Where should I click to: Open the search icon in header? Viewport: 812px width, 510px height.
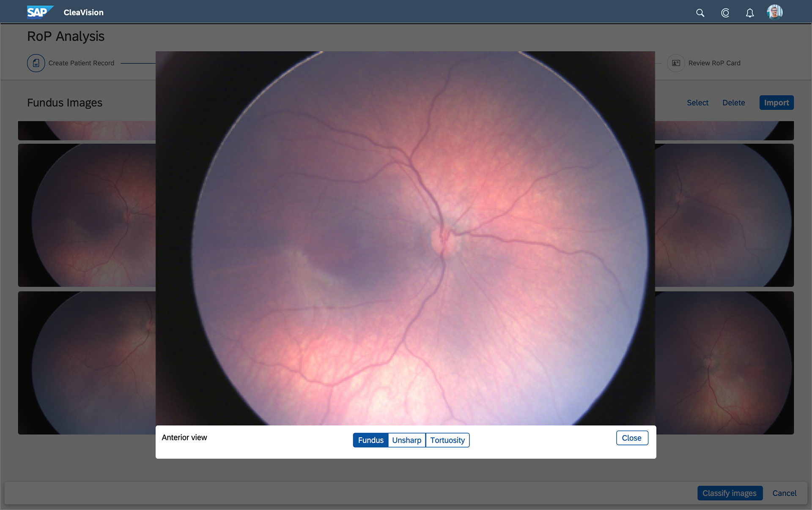[700, 13]
